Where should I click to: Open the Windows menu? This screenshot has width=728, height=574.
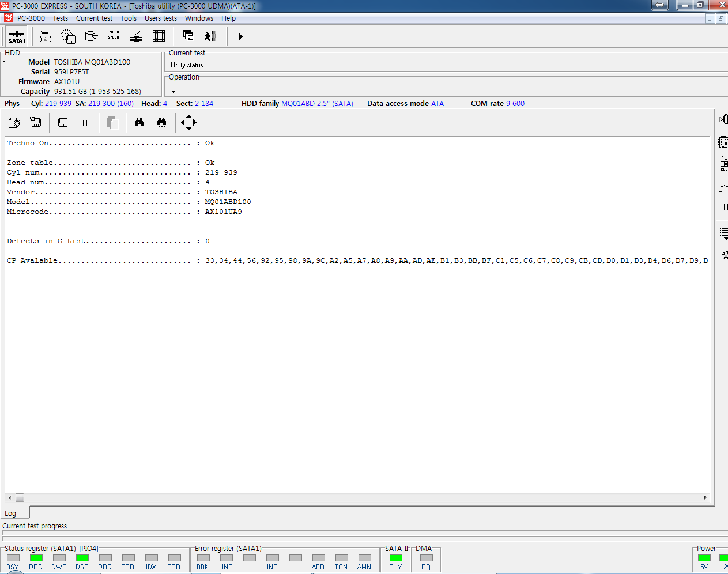coord(199,18)
